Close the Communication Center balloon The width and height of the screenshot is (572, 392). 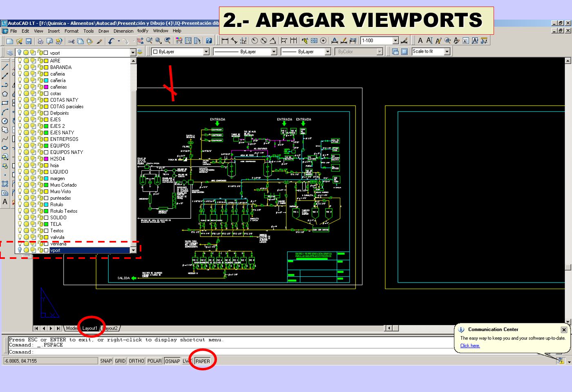click(x=564, y=330)
